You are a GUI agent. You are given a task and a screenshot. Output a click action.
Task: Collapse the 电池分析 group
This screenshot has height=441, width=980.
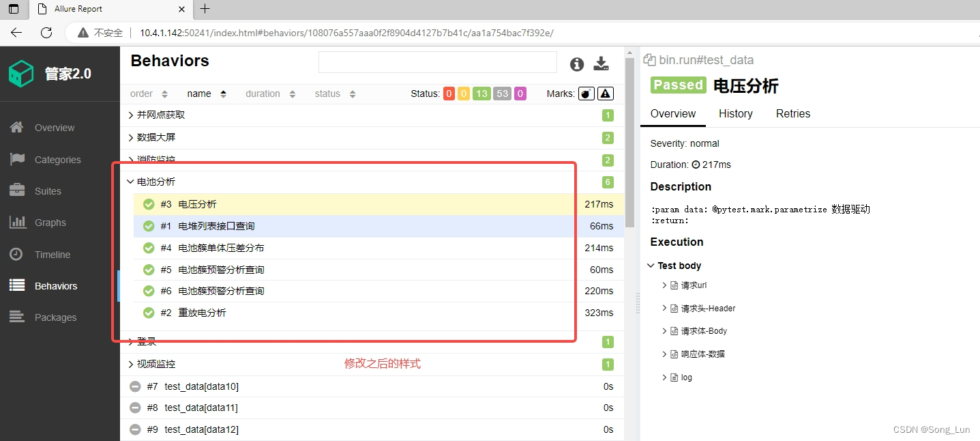[372, 182]
